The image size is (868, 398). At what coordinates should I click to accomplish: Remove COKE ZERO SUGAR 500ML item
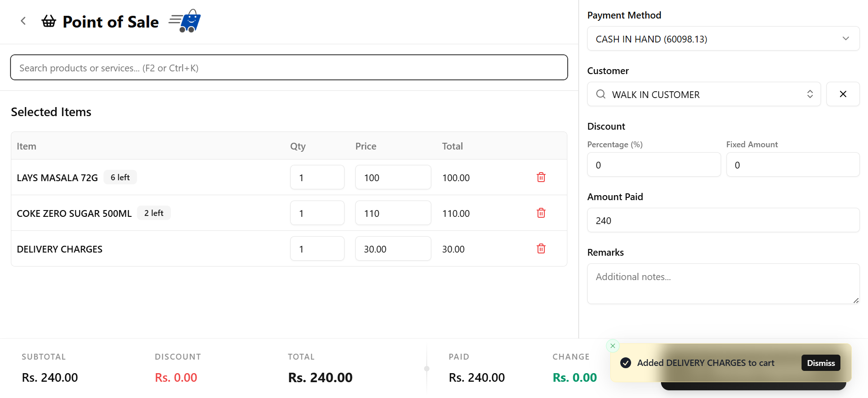click(x=541, y=213)
